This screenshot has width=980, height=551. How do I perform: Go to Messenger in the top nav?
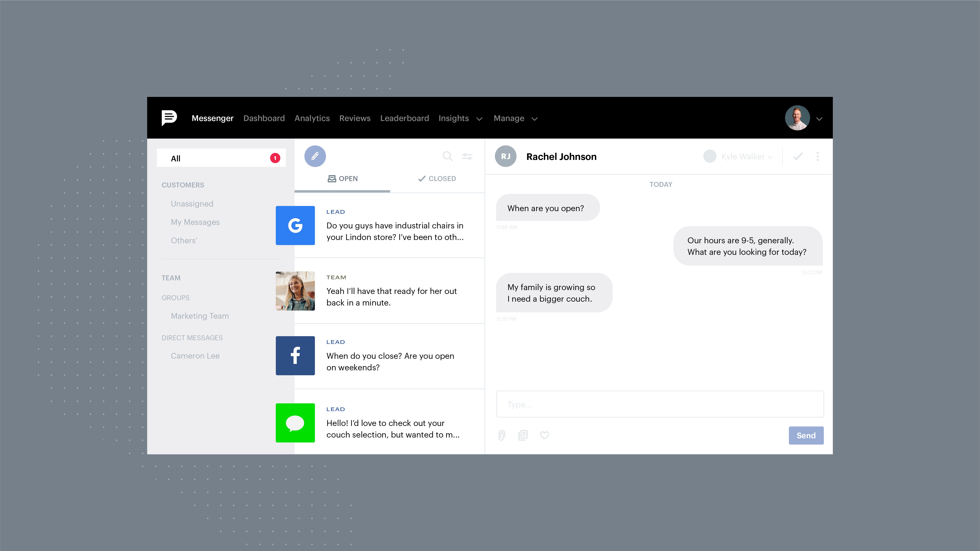click(x=213, y=118)
